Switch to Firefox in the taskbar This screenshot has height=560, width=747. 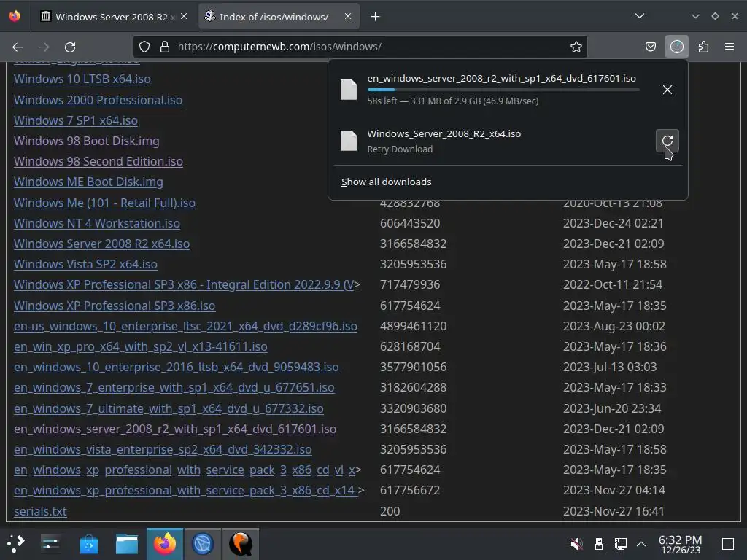click(x=165, y=543)
